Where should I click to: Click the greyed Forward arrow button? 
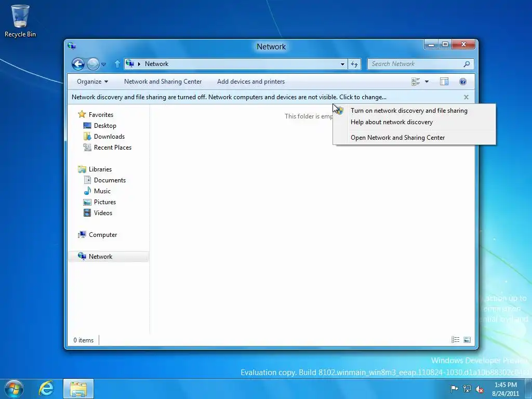coord(93,64)
